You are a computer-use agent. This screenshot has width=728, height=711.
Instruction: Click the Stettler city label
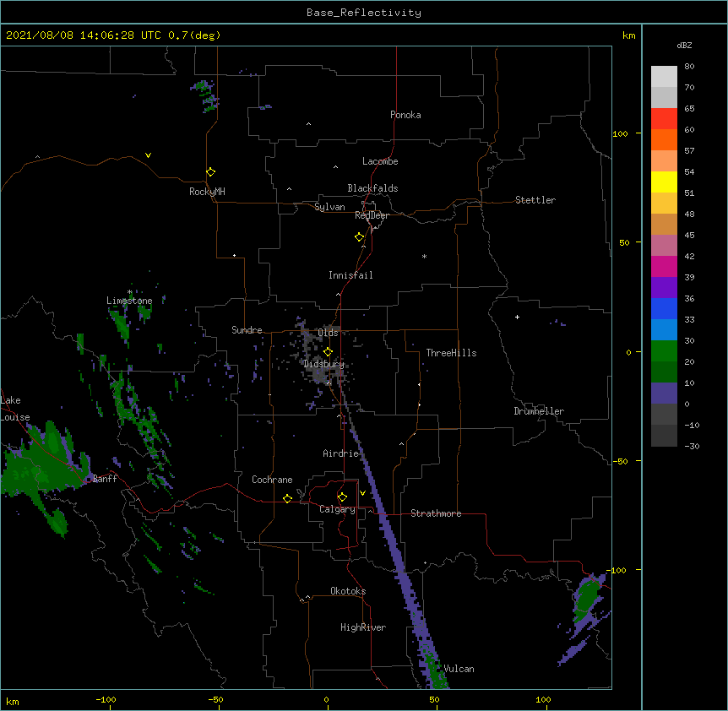coord(535,200)
